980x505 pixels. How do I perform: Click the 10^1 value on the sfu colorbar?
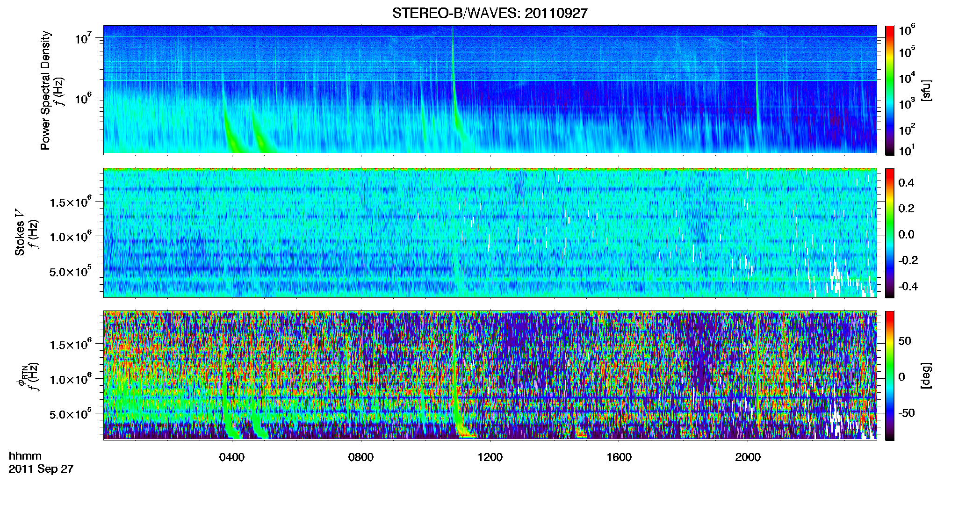[907, 151]
